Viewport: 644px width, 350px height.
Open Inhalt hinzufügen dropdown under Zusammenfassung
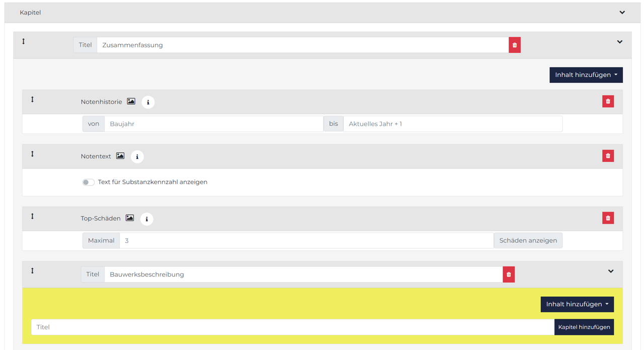click(x=586, y=75)
